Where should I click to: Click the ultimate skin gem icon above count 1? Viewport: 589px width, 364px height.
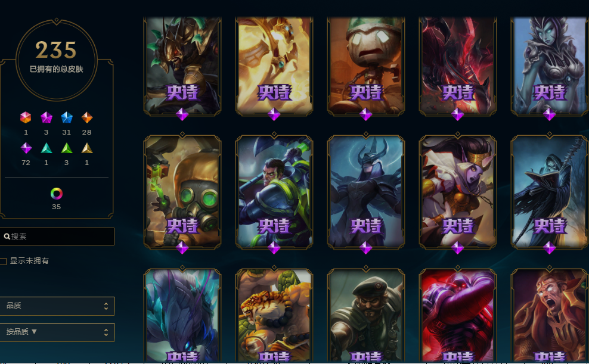point(26,117)
